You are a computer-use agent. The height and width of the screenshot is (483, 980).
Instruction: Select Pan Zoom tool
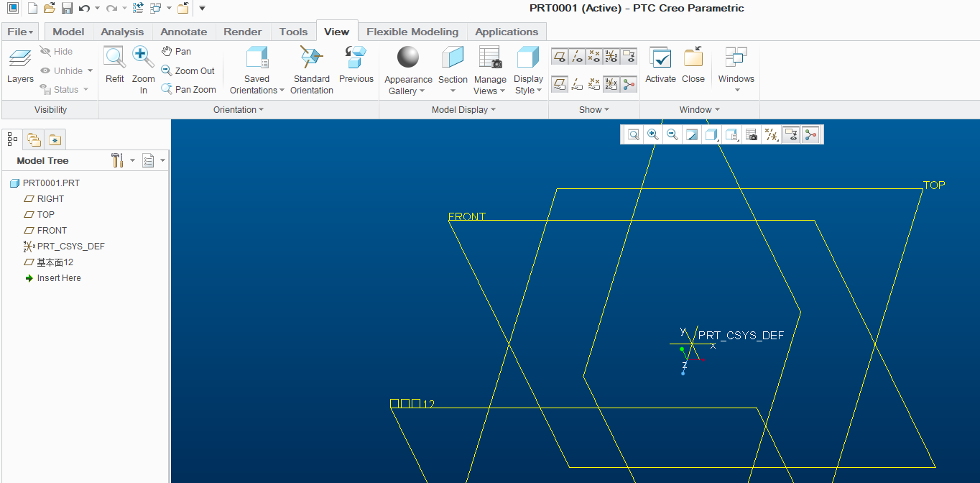click(188, 89)
